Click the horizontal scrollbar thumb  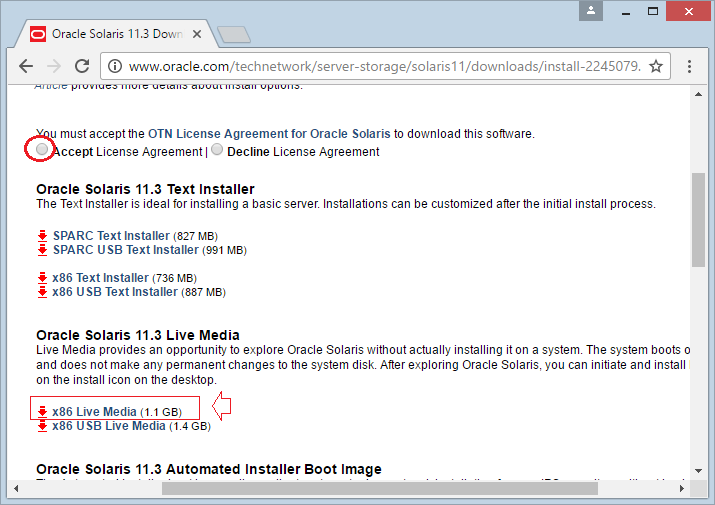coord(380,489)
